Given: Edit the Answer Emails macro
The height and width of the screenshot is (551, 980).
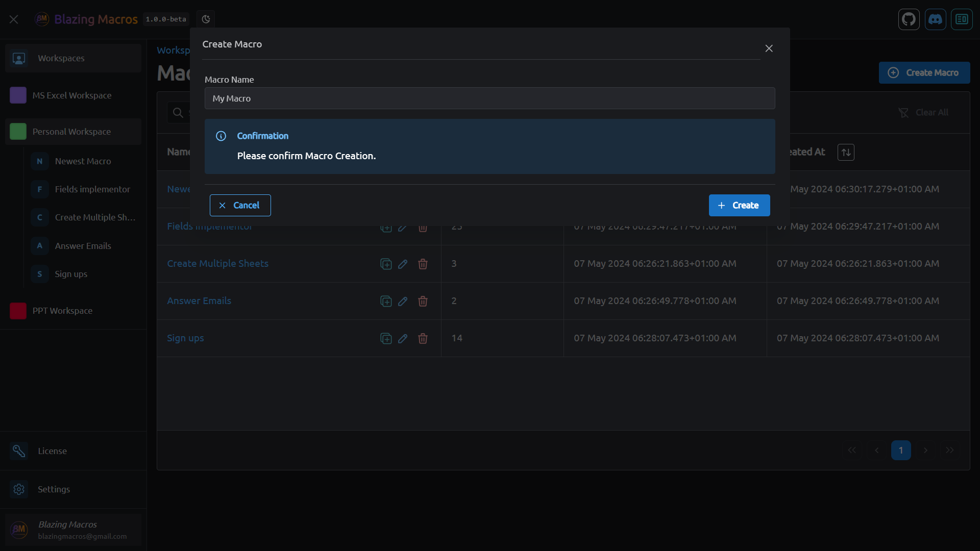Looking at the screenshot, I should [x=403, y=301].
